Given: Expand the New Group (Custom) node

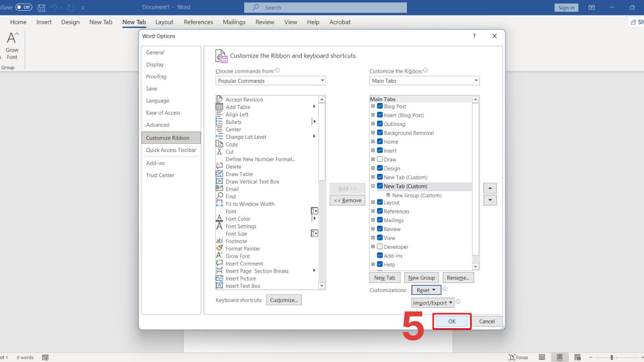Looking at the screenshot, I should (x=389, y=195).
